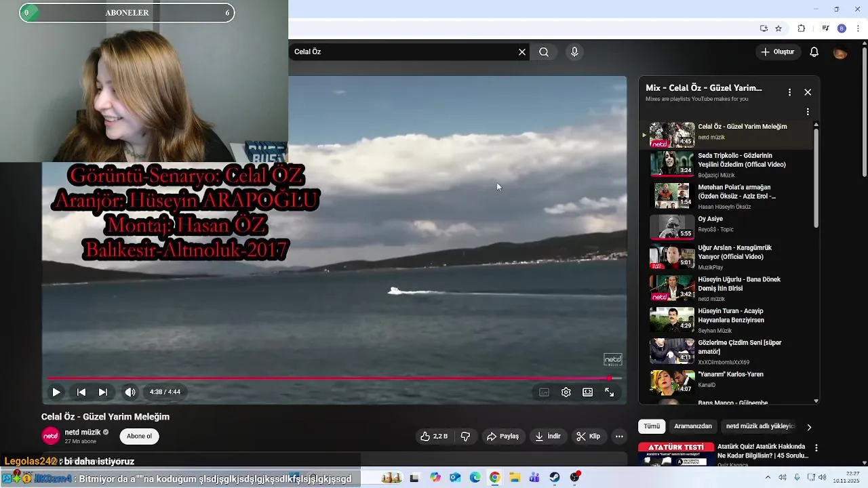Play Oy Asiye from the mix

[726, 227]
